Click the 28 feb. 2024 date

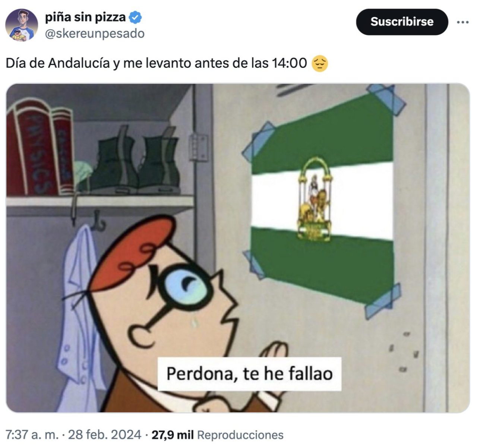105,435
